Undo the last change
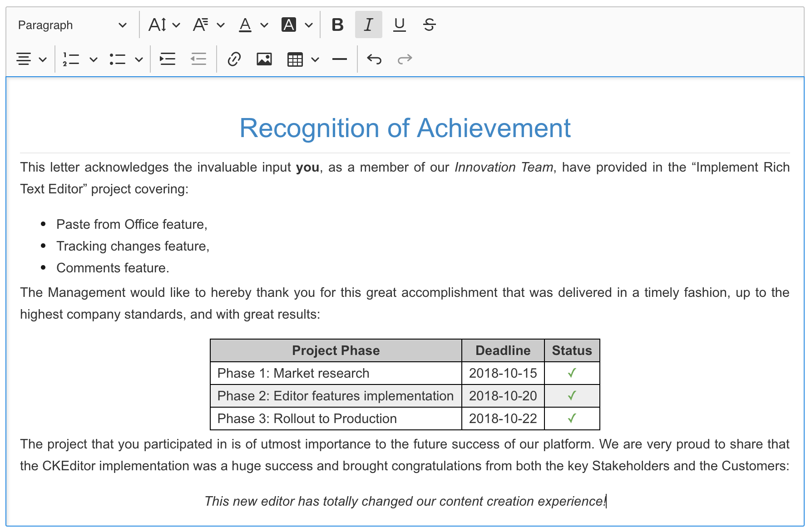Screen dimensions: 811x532 (x=374, y=59)
